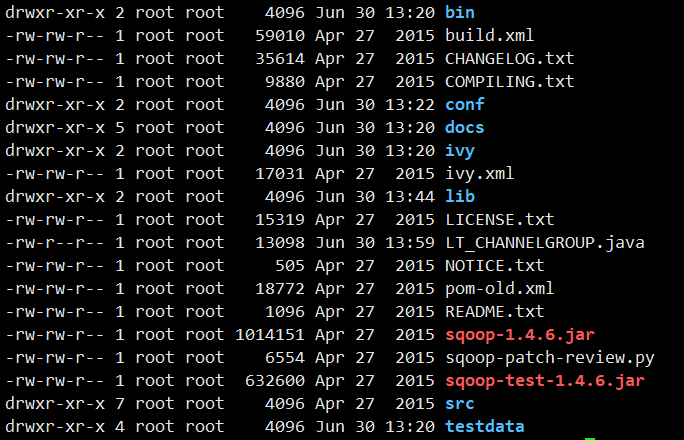Click the red sqoop-1.4.6.jar filename
684x440 pixels.
pyautogui.click(x=520, y=335)
